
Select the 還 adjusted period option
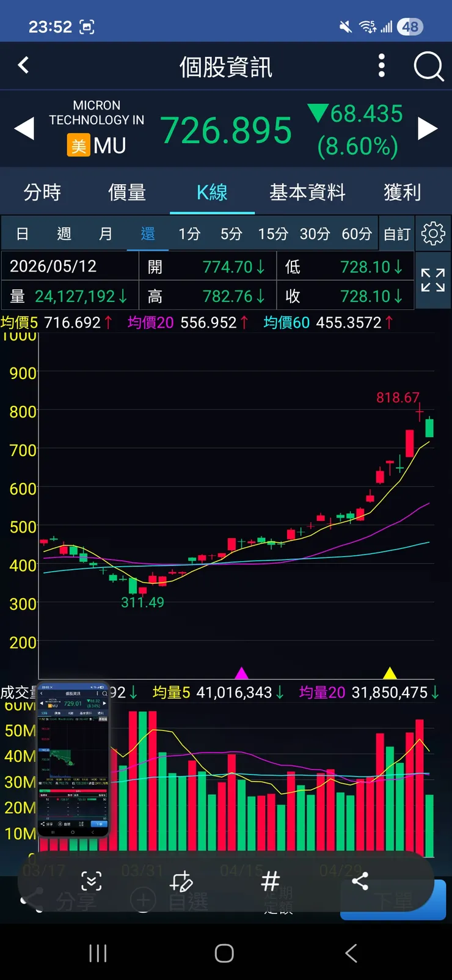click(148, 234)
